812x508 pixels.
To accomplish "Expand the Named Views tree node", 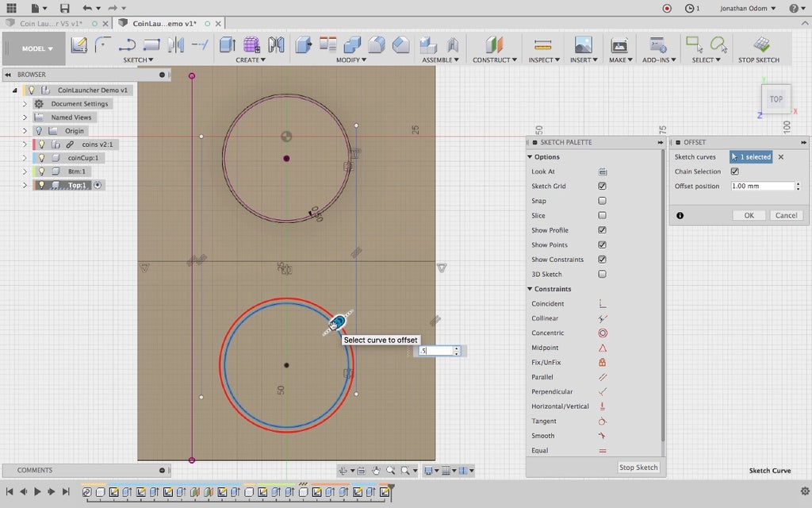I will coord(25,117).
